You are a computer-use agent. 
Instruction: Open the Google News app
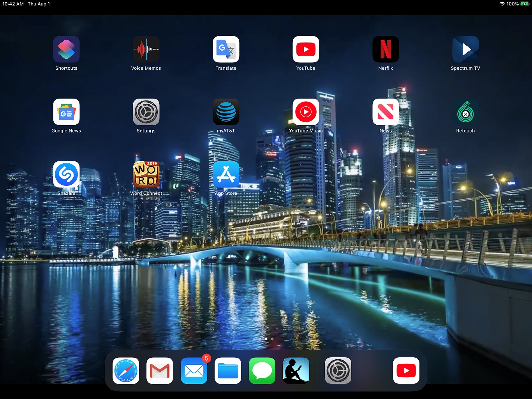(x=66, y=112)
